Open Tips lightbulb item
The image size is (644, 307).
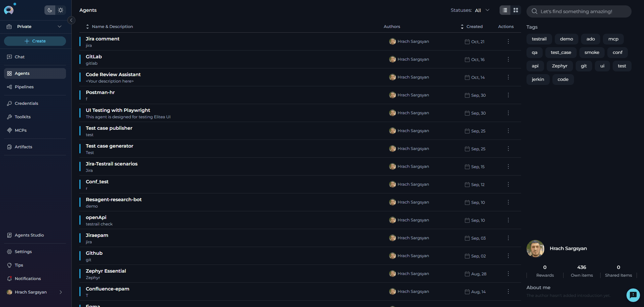pos(35,265)
